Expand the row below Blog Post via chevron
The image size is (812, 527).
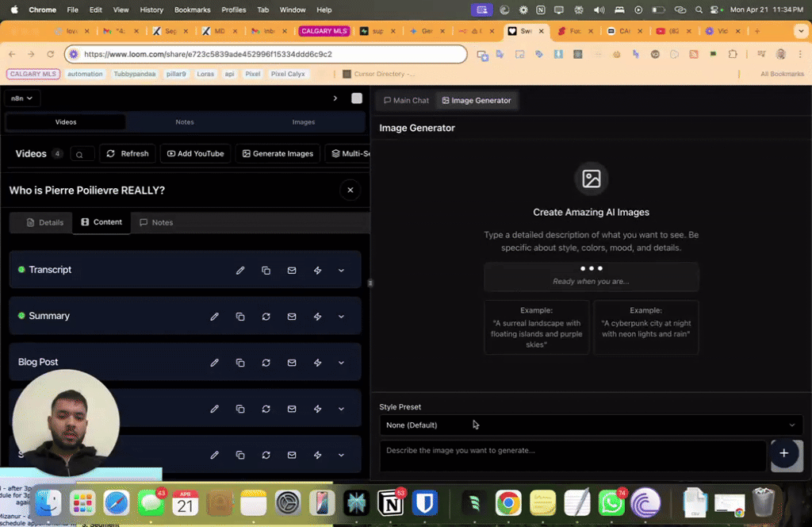point(341,409)
